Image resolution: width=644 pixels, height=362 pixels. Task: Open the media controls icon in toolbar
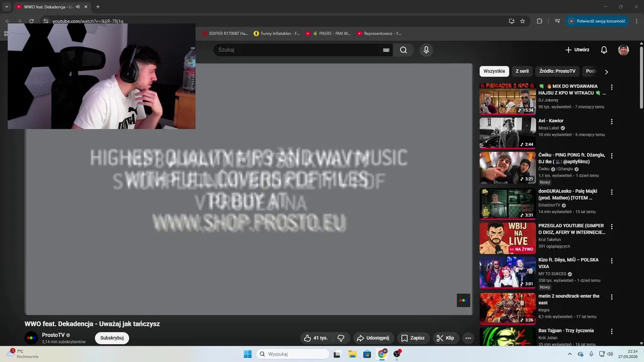pyautogui.click(x=557, y=21)
